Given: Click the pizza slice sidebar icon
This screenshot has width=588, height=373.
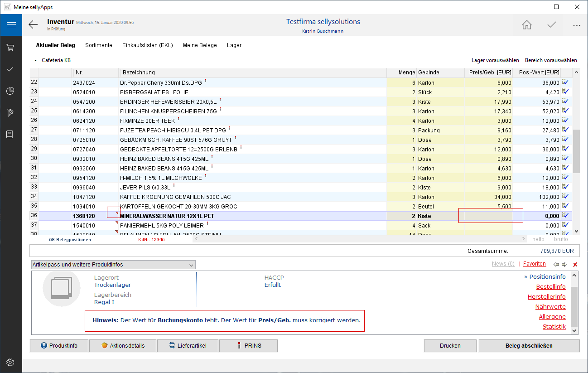Looking at the screenshot, I should click(x=11, y=113).
